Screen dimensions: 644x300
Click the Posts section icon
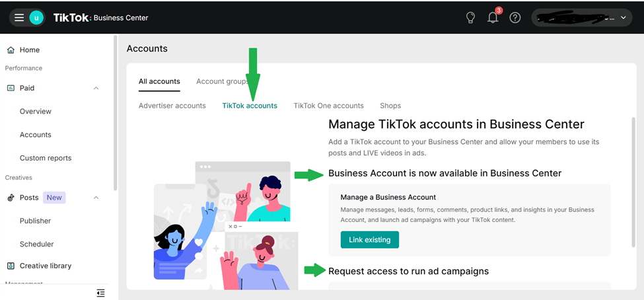pyautogui.click(x=11, y=198)
